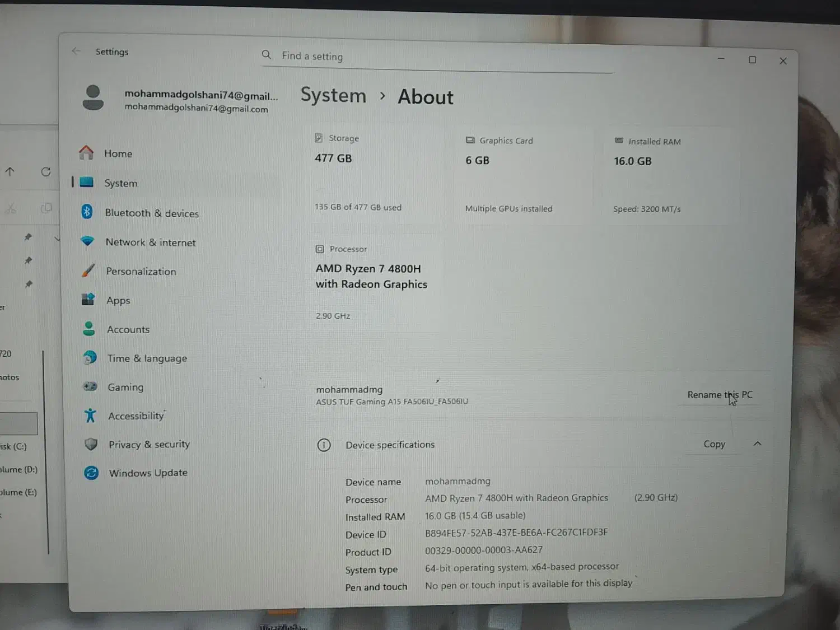The image size is (840, 630).
Task: Open Personalization paintbrush icon
Action: click(x=88, y=270)
